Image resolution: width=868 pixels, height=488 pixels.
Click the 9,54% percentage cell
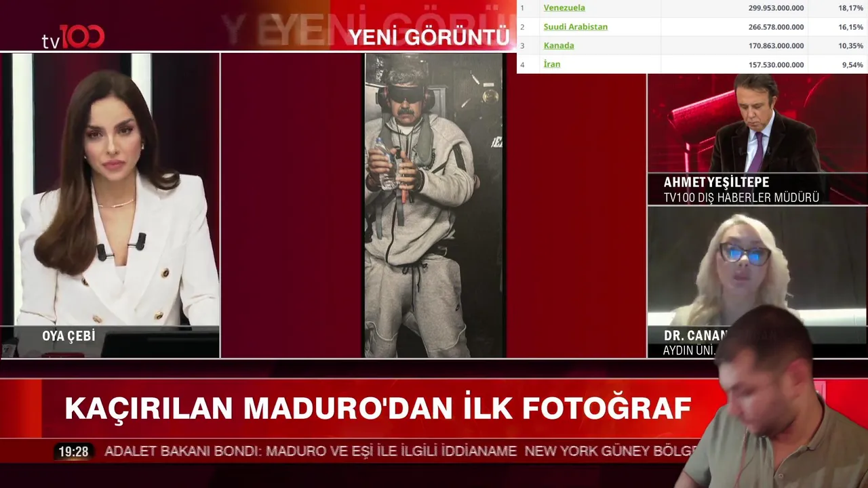(x=852, y=65)
